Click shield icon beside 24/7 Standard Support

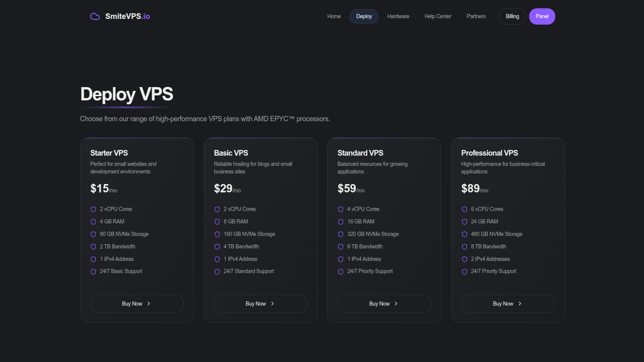click(x=217, y=271)
